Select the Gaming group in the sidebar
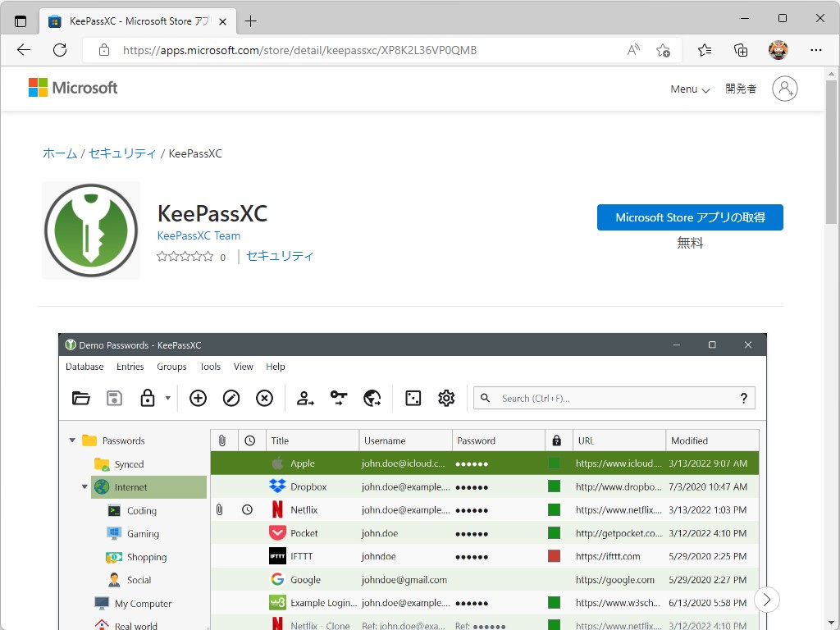840x630 pixels. point(142,533)
